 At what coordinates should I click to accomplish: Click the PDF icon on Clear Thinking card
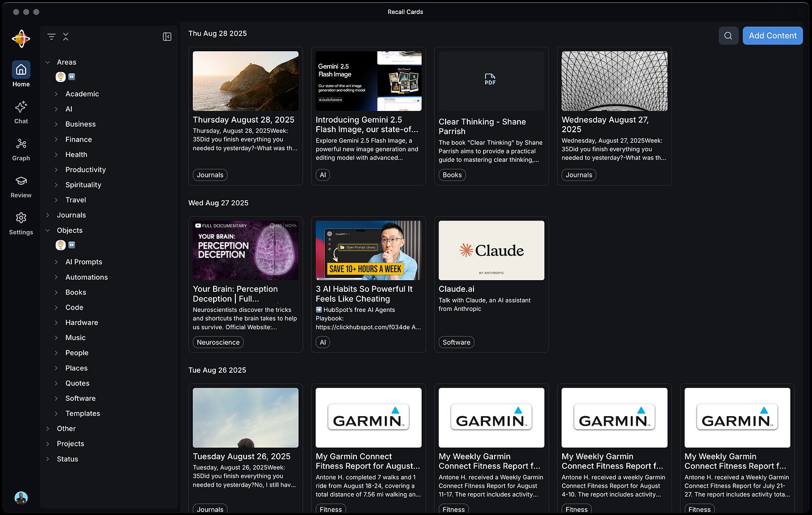tap(490, 79)
